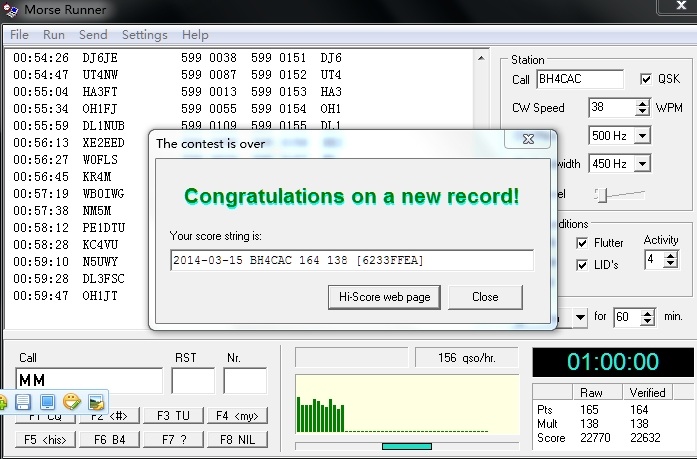This screenshot has width=697, height=459.
Task: Click the F6 B4 button
Action: coord(109,440)
